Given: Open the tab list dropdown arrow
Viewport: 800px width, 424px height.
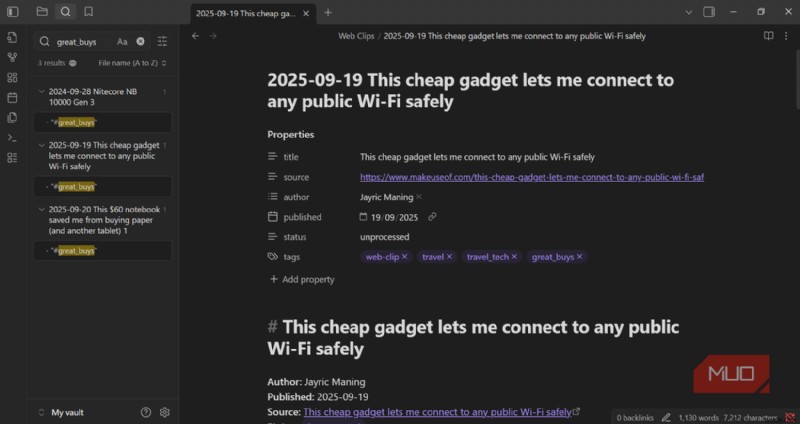Looking at the screenshot, I should coord(688,13).
